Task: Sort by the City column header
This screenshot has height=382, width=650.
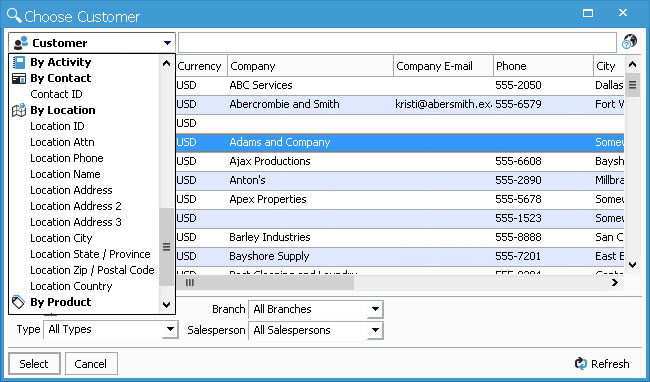Action: (609, 66)
